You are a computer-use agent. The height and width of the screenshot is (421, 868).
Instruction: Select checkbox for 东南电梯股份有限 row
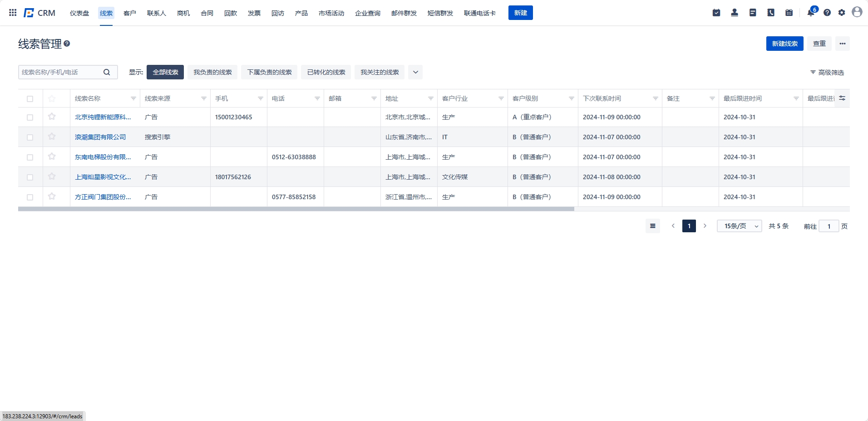click(x=30, y=157)
